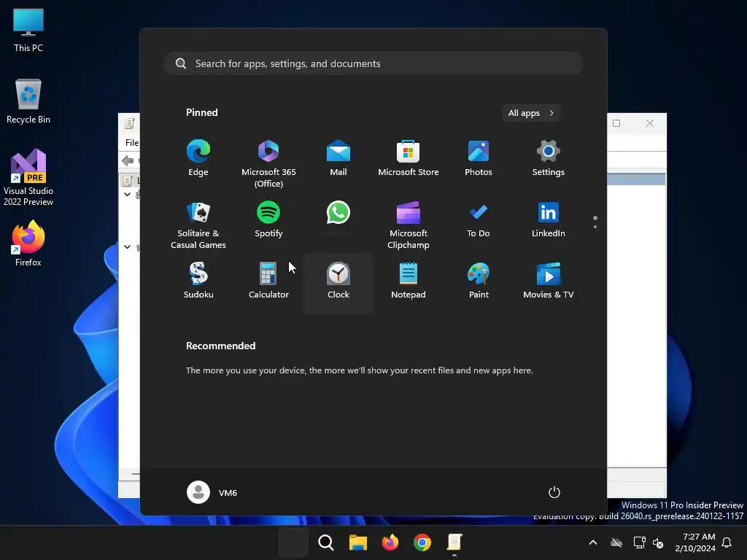Click the taskbar Search icon
The width and height of the screenshot is (747, 560).
point(326,542)
